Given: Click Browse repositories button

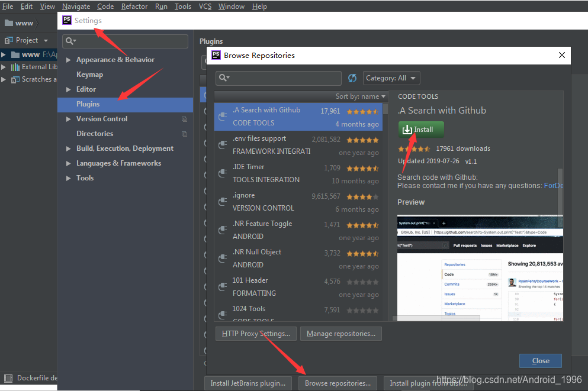Looking at the screenshot, I should point(338,383).
